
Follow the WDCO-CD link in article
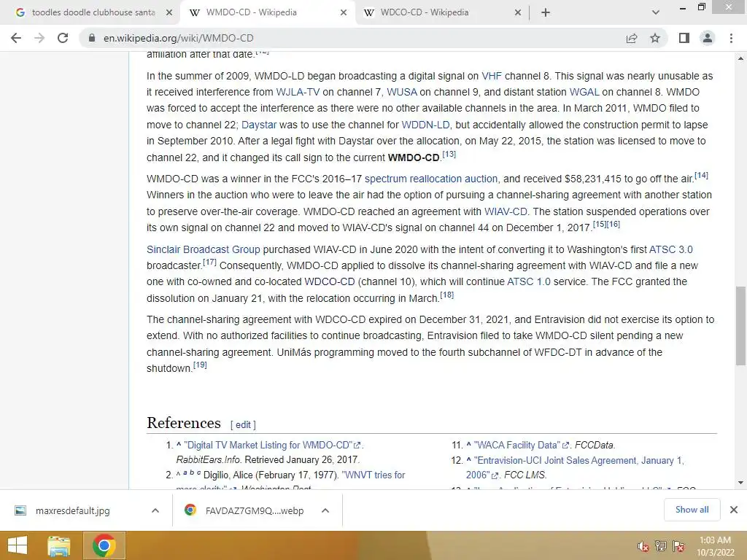[x=330, y=282]
